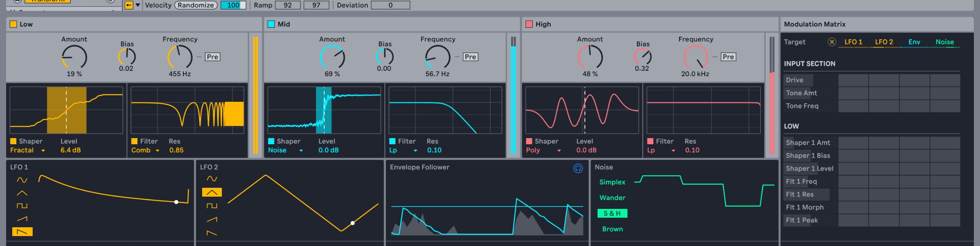
Task: Select the triangle waveform icon in LFO 1
Action: 22,193
